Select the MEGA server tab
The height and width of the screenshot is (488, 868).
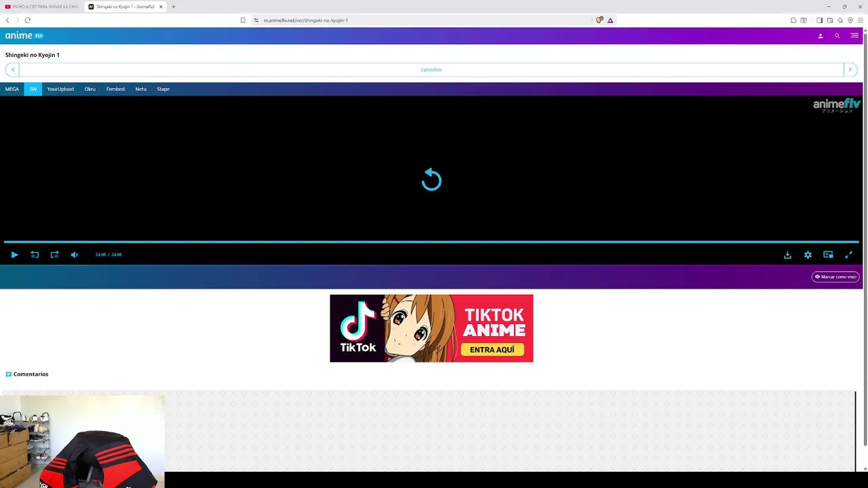tap(12, 89)
